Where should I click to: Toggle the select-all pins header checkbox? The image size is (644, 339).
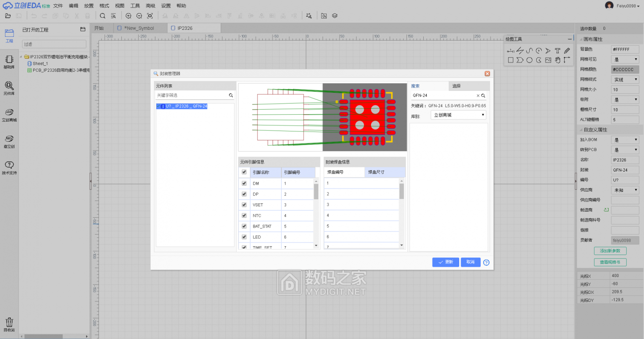coord(244,172)
